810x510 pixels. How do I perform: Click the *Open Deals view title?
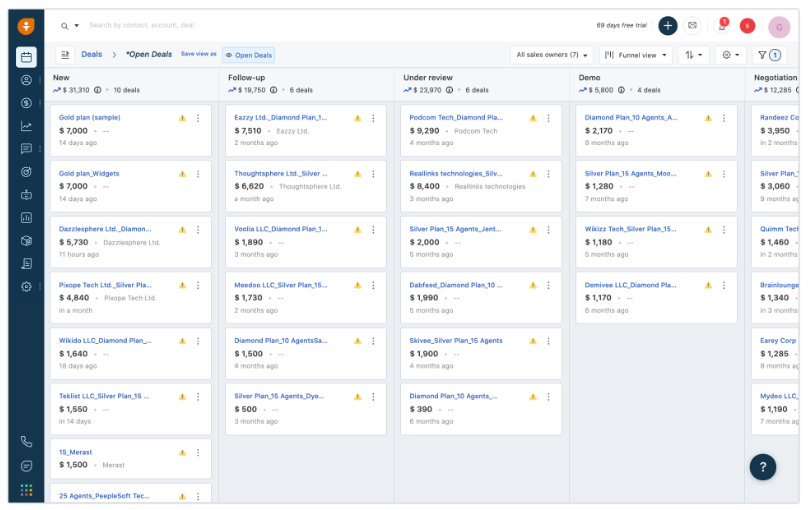click(x=149, y=54)
